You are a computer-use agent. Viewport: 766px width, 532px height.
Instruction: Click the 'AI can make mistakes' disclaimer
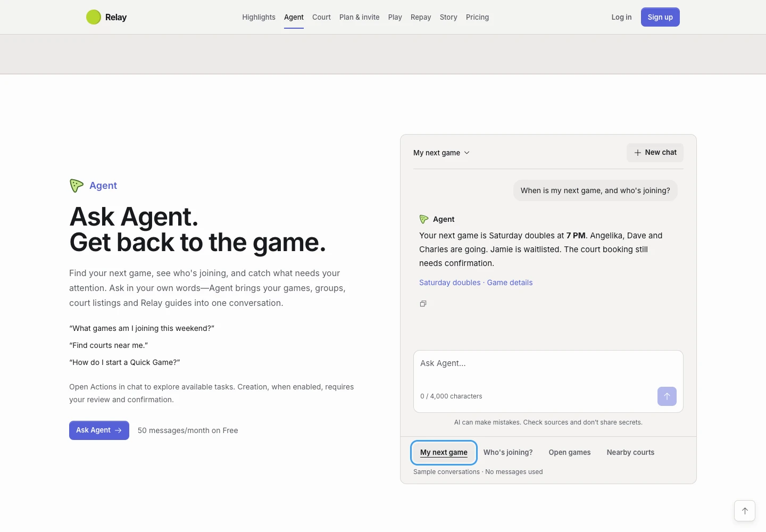[x=548, y=422]
